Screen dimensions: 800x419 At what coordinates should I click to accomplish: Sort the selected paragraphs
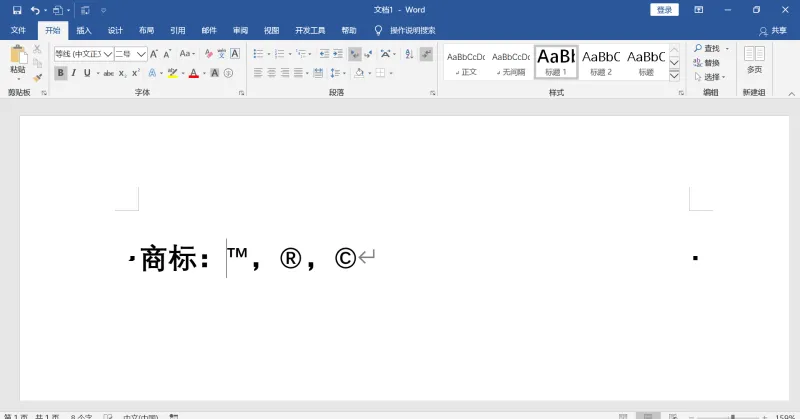coord(409,54)
